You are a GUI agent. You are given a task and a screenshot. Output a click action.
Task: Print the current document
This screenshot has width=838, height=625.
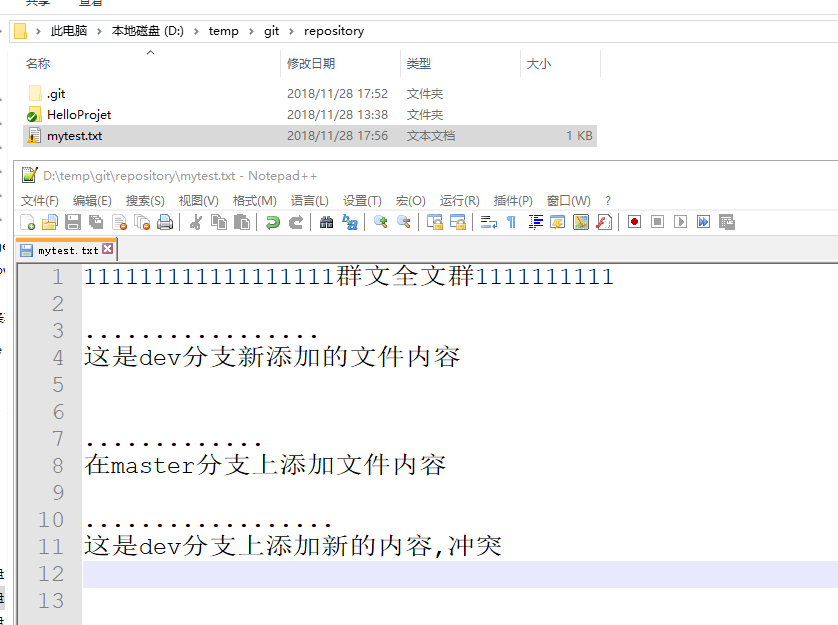pos(165,222)
